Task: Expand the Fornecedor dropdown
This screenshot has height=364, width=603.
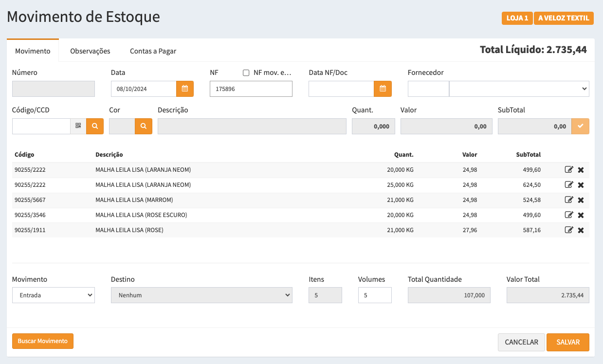Action: tap(519, 89)
